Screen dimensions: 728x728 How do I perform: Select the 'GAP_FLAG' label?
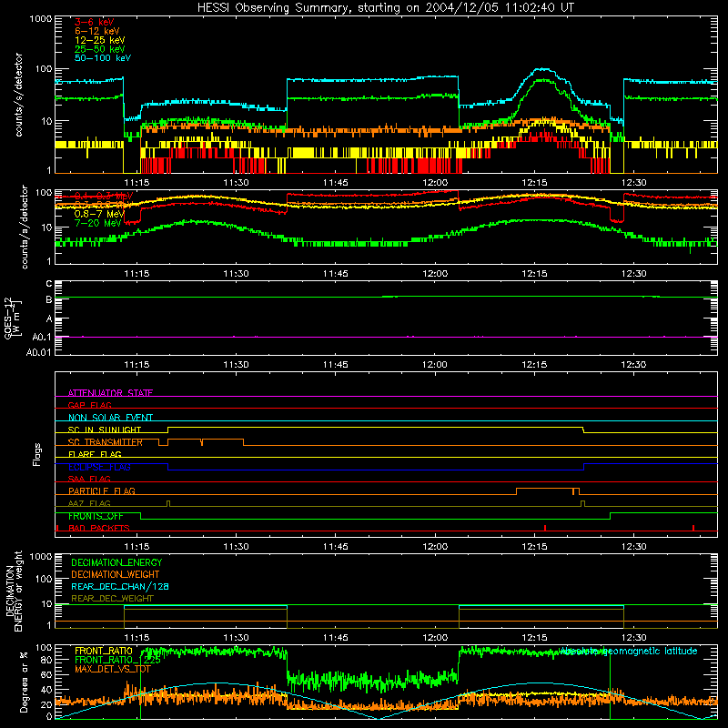point(89,405)
